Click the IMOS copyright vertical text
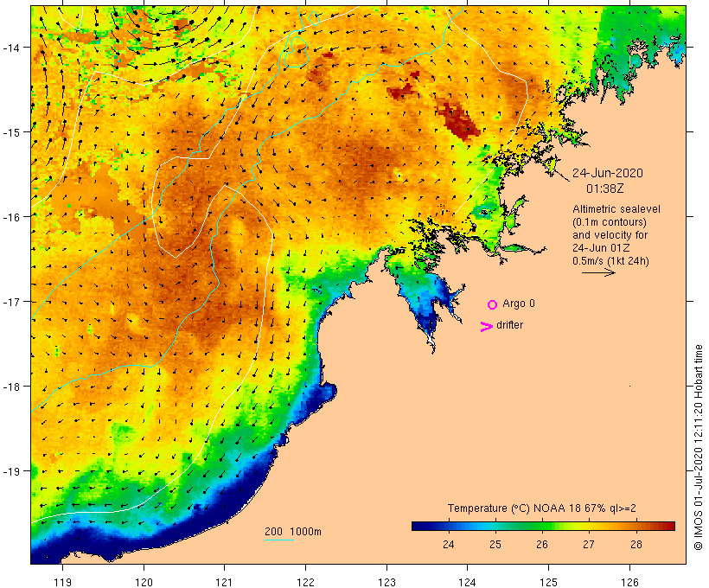 point(698,447)
